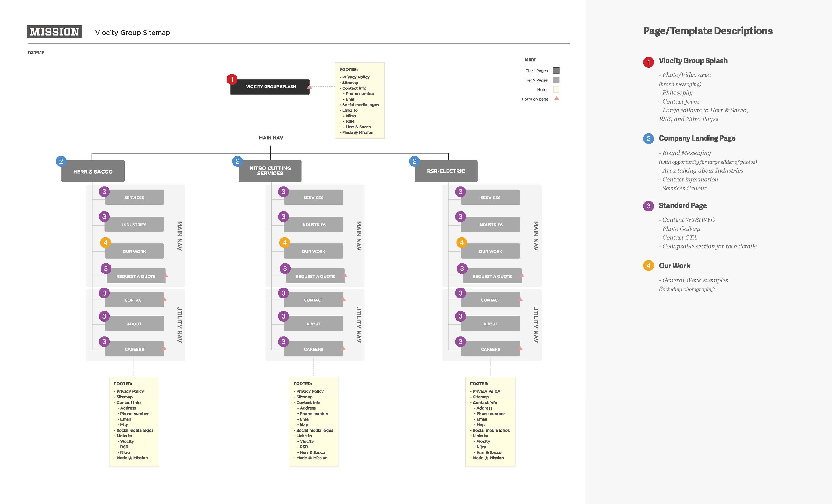This screenshot has height=504, width=832.
Task: Click Careers box under RSR-Electric
Action: click(x=491, y=349)
